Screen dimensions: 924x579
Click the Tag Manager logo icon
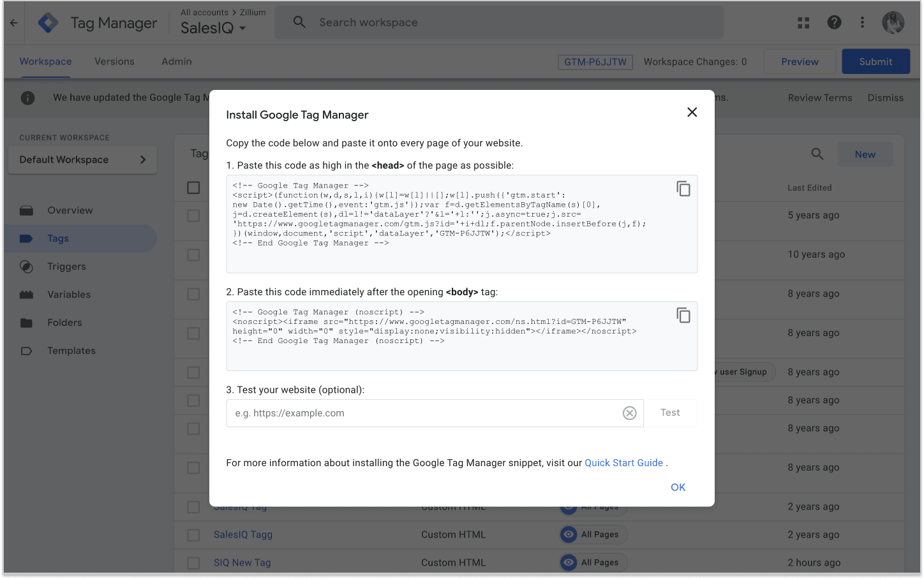48,23
